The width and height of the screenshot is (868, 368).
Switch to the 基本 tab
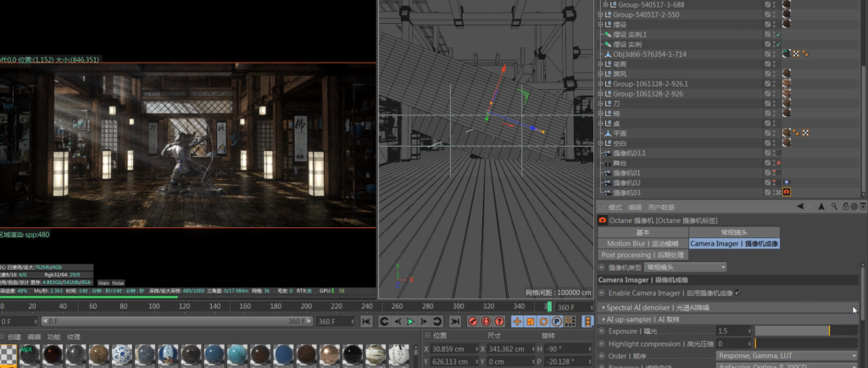tap(643, 232)
